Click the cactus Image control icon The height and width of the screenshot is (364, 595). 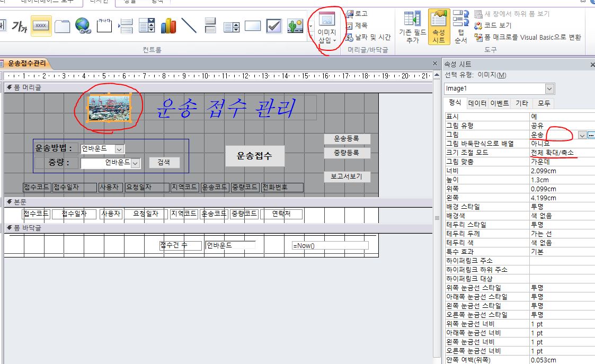[295, 25]
